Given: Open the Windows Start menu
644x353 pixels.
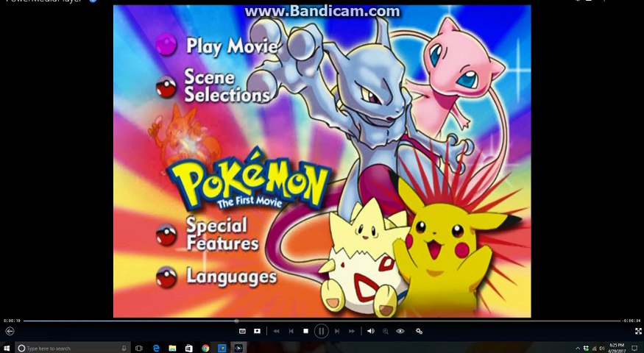Looking at the screenshot, I should point(7,348).
